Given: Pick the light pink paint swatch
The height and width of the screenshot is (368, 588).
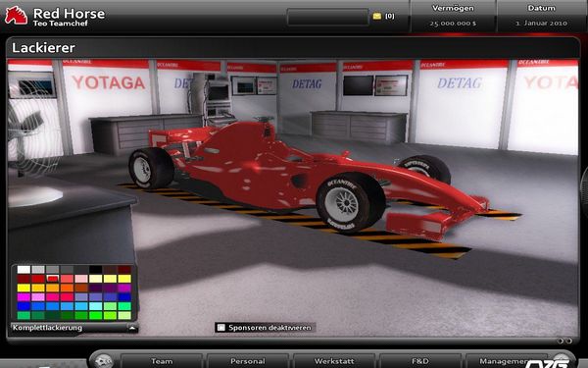Looking at the screenshot, I should click(x=81, y=279).
